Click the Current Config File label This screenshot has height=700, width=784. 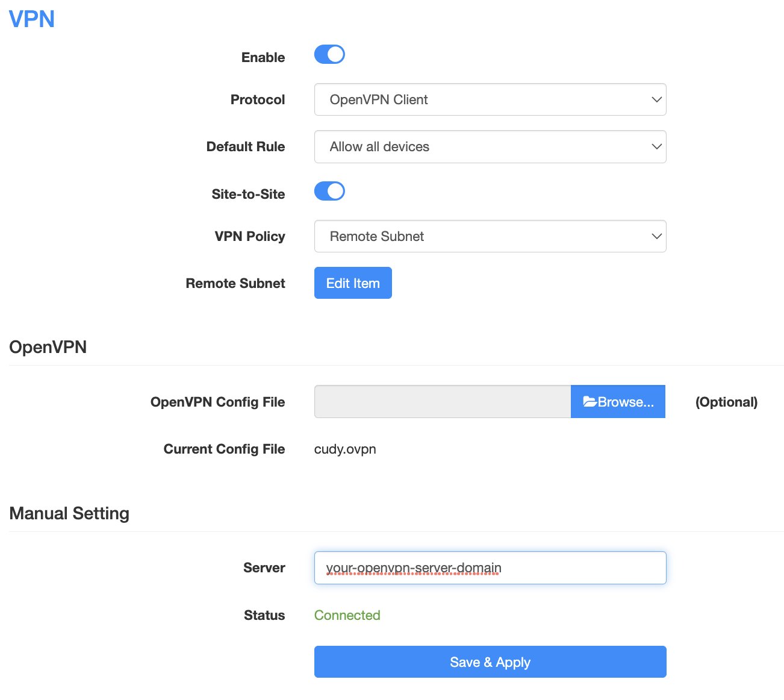click(x=224, y=449)
